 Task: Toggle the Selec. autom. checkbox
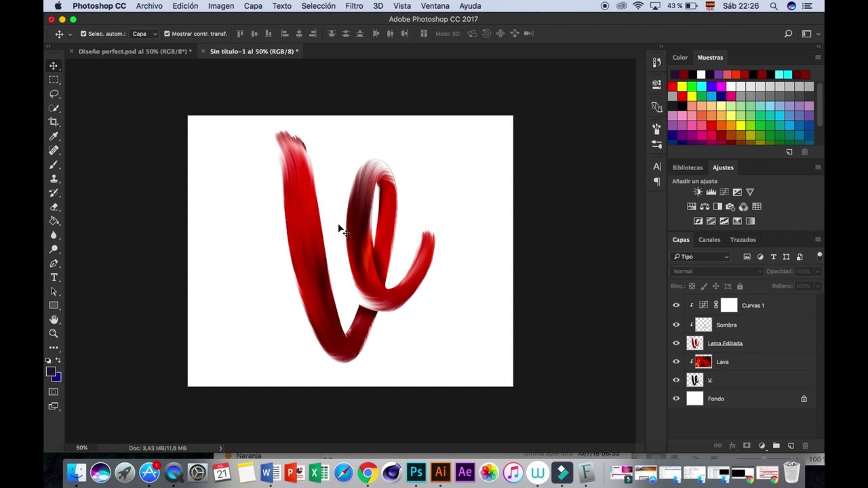(x=83, y=34)
